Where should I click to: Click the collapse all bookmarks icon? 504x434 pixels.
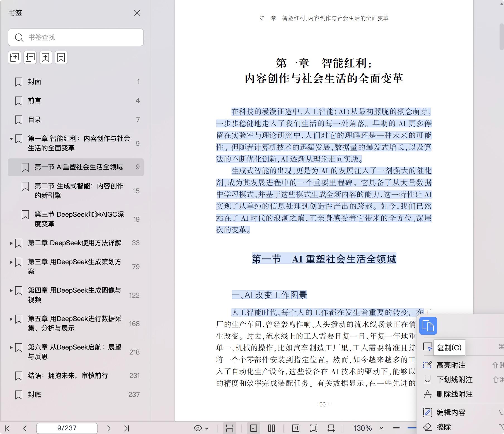coord(30,57)
